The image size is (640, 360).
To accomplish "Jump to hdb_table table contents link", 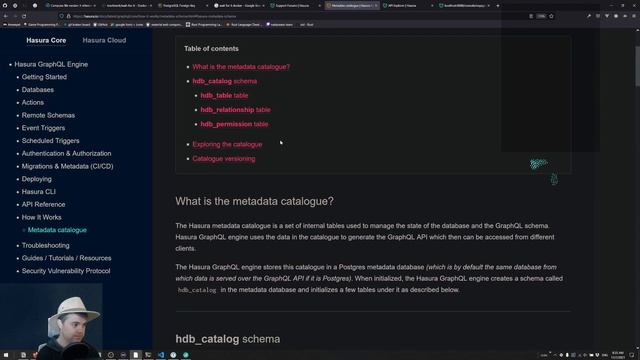I will coord(224,96).
